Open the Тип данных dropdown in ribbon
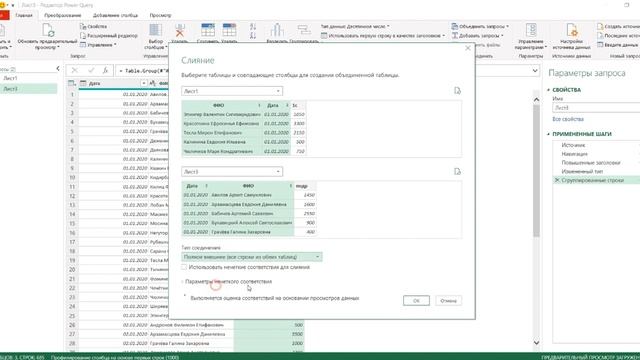Viewport: 640px width, 360px height. pyautogui.click(x=355, y=26)
